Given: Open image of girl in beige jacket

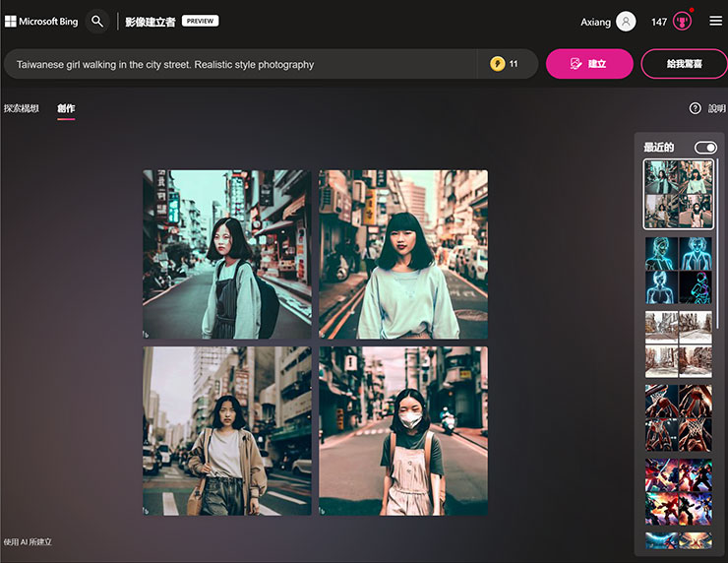Looking at the screenshot, I should tap(227, 430).
